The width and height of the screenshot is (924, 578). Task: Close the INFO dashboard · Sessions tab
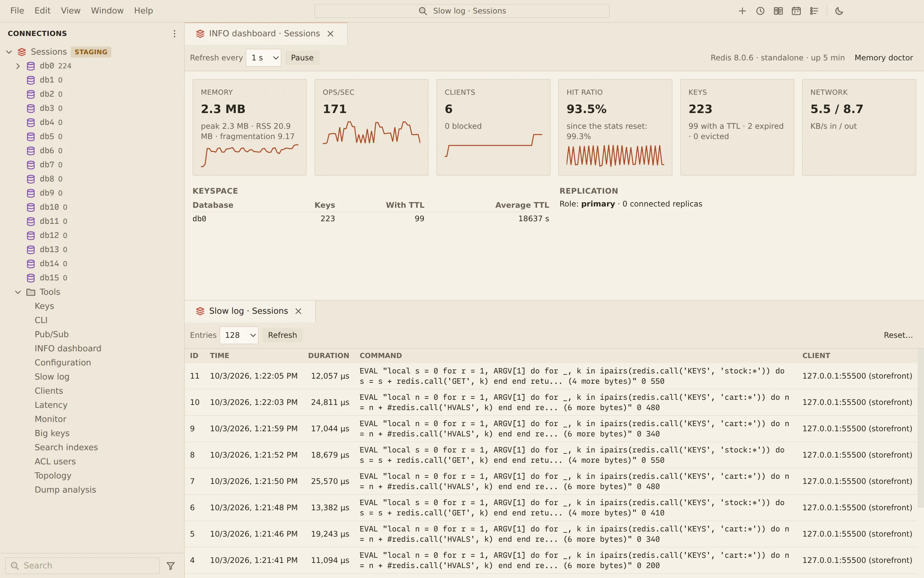point(331,34)
